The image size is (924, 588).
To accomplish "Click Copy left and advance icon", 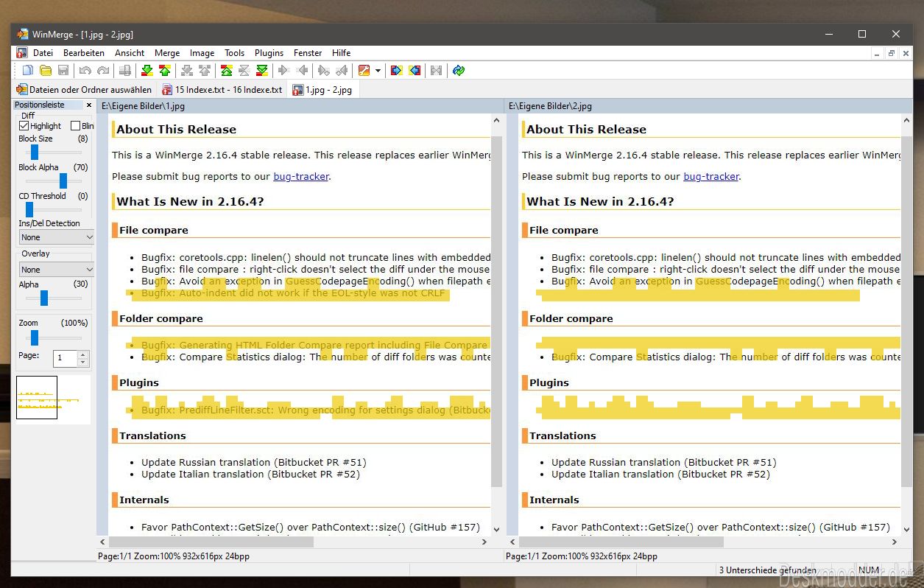I will coord(342,71).
